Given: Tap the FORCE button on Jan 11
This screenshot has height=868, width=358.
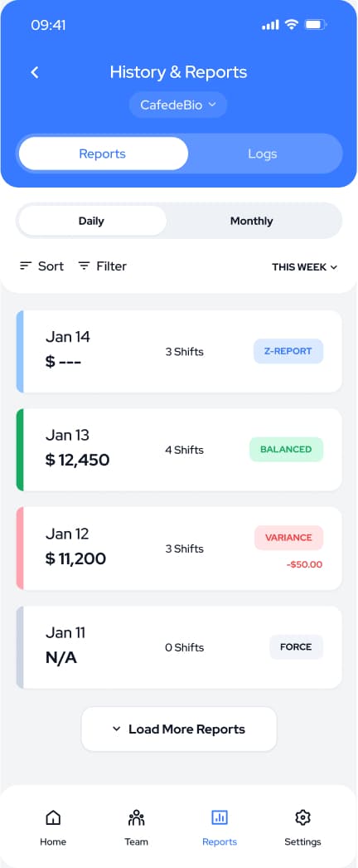Looking at the screenshot, I should (x=296, y=646).
